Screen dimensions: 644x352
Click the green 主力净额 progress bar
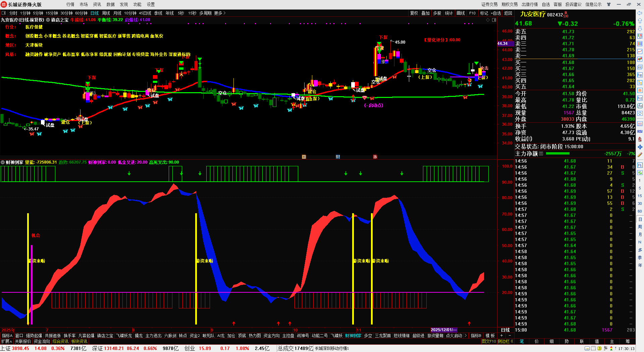[x=558, y=154]
